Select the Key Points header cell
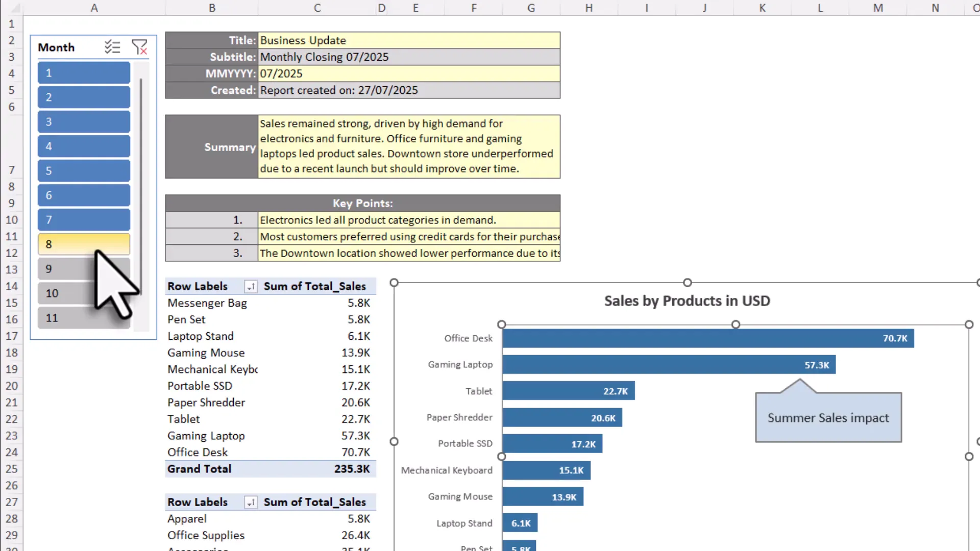Viewport: 980px width, 551px height. pos(362,203)
